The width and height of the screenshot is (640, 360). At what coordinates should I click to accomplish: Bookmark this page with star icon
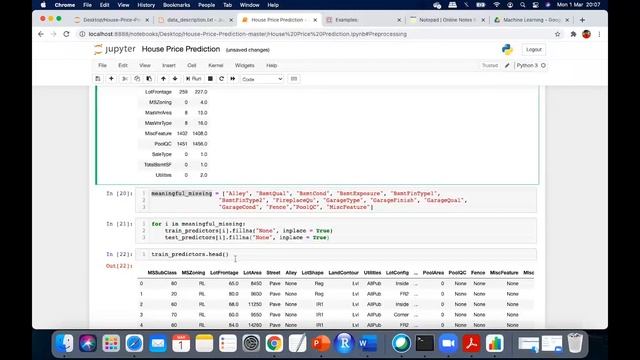(x=558, y=34)
